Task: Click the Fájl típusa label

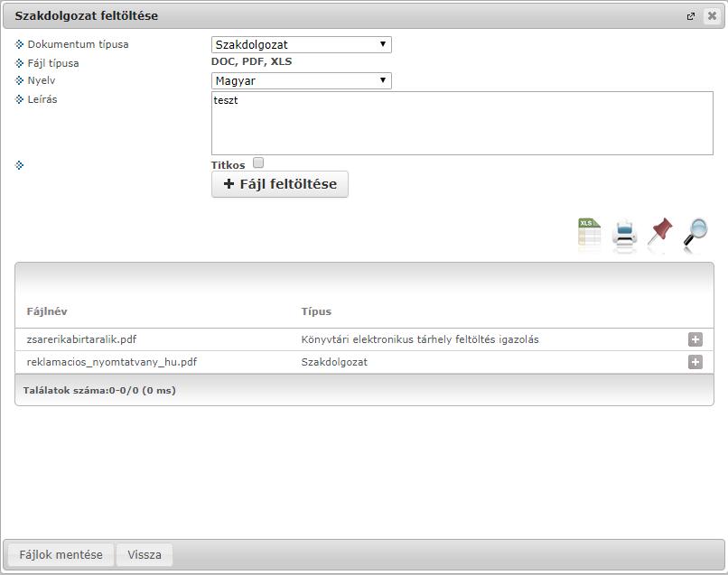Action: pyautogui.click(x=53, y=63)
